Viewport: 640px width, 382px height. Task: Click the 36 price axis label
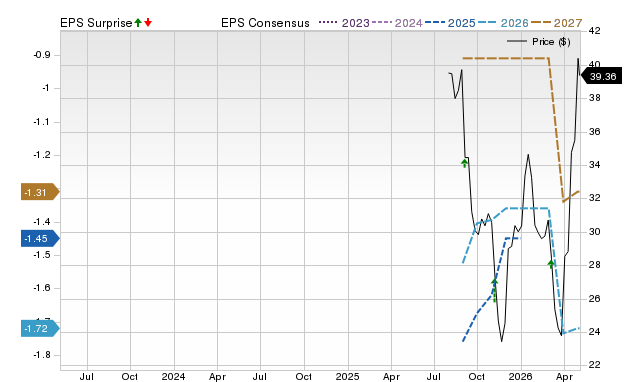coord(595,131)
